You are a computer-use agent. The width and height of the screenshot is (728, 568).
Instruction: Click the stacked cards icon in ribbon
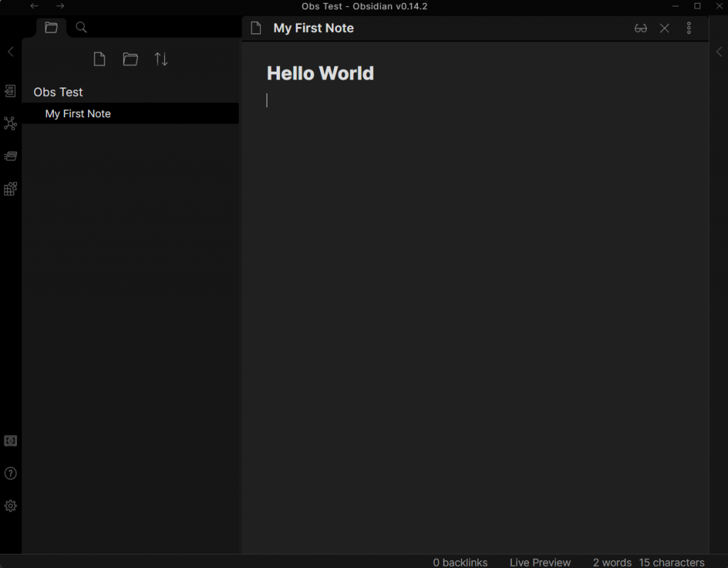pos(10,156)
